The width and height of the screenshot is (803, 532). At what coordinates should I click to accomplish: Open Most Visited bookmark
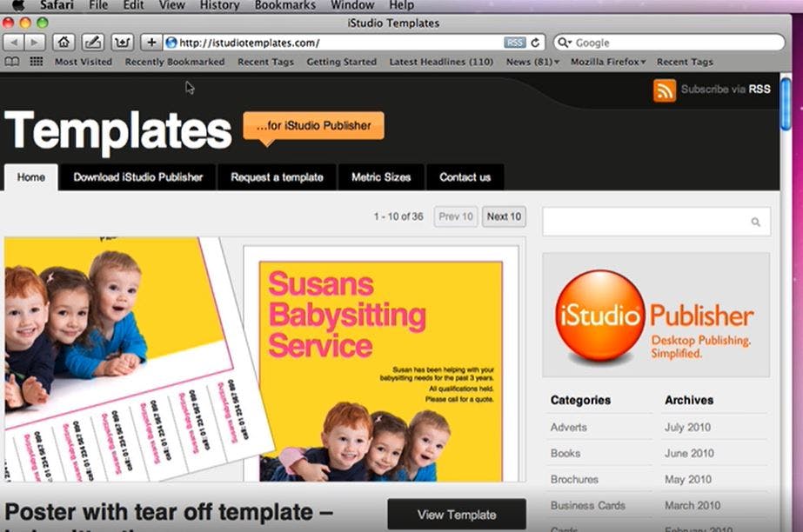pos(83,62)
